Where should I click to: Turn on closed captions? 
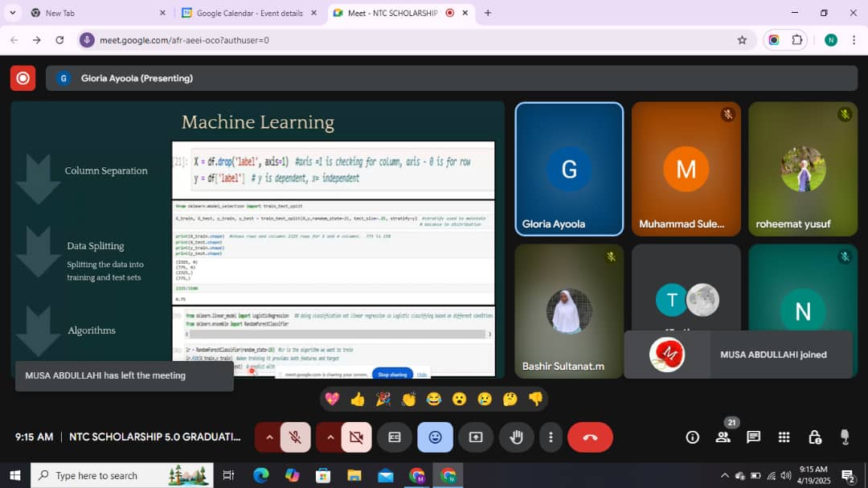(x=394, y=437)
